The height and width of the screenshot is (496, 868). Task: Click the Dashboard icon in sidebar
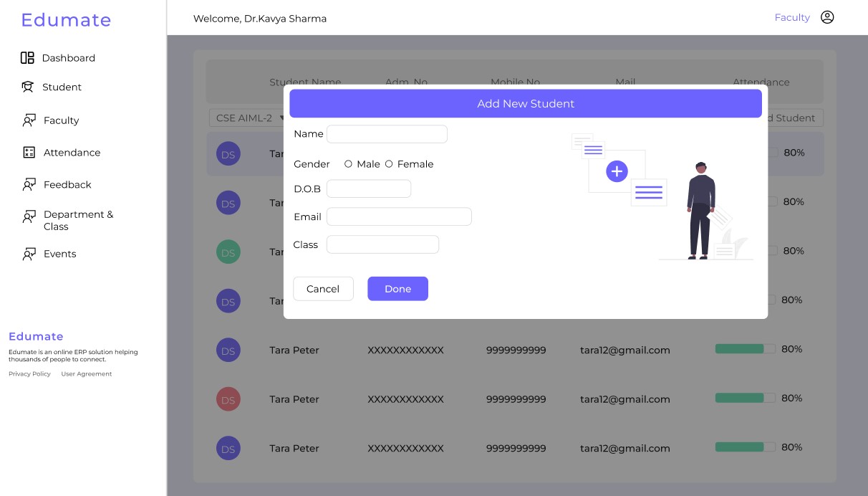coord(27,58)
